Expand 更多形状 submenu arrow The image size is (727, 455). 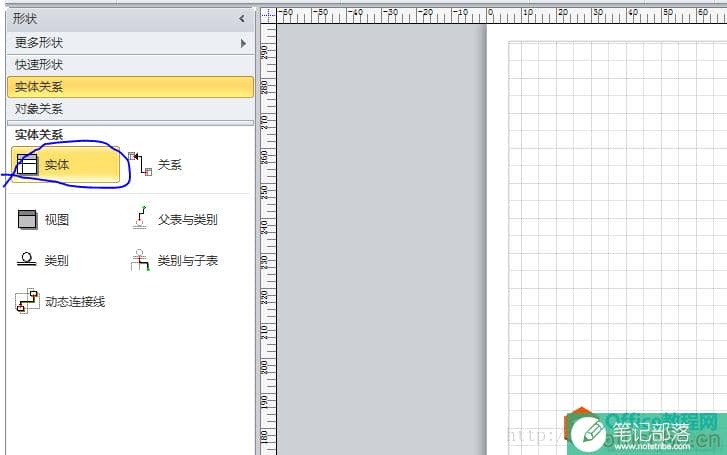click(x=243, y=43)
